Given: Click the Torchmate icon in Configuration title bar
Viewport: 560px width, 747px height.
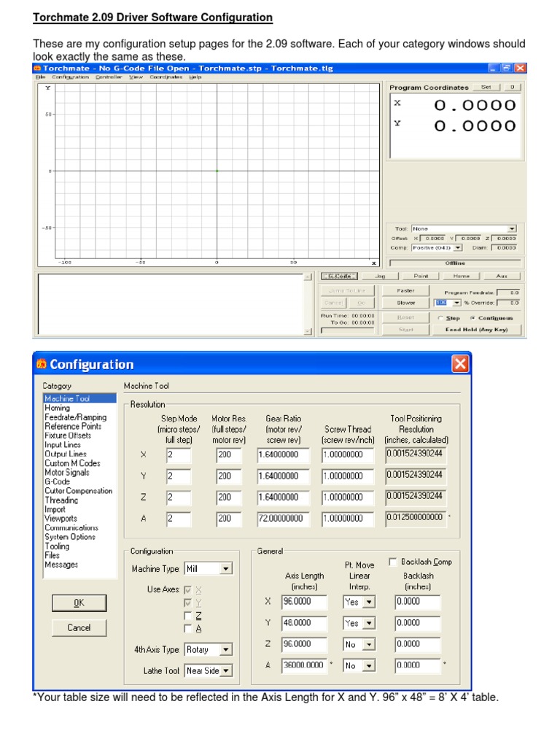Looking at the screenshot, I should pos(42,364).
